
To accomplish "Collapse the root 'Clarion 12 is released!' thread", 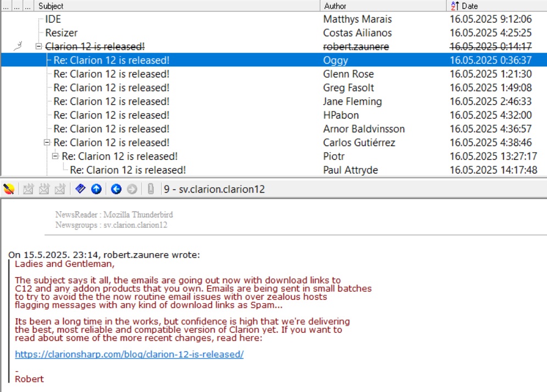I will (x=38, y=47).
